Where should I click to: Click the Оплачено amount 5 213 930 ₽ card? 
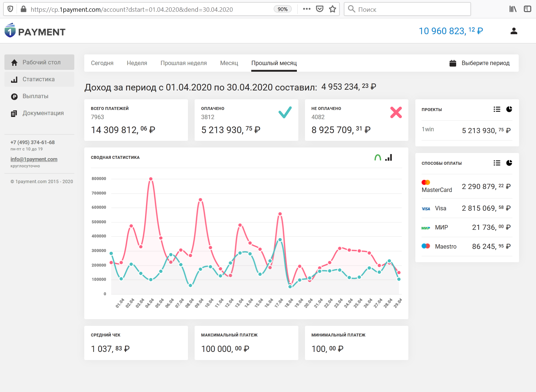coord(231,130)
